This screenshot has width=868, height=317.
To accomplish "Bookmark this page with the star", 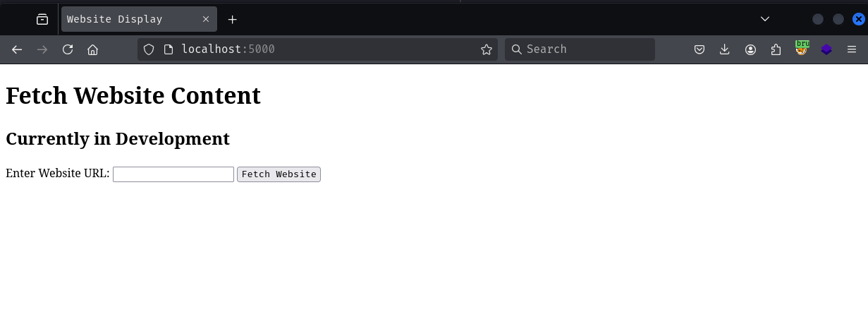I will tap(486, 49).
